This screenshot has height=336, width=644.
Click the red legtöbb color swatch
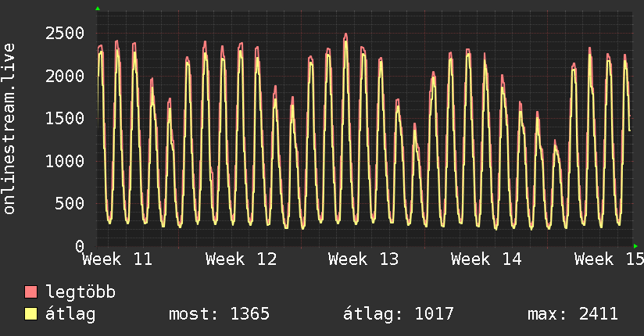click(x=31, y=293)
